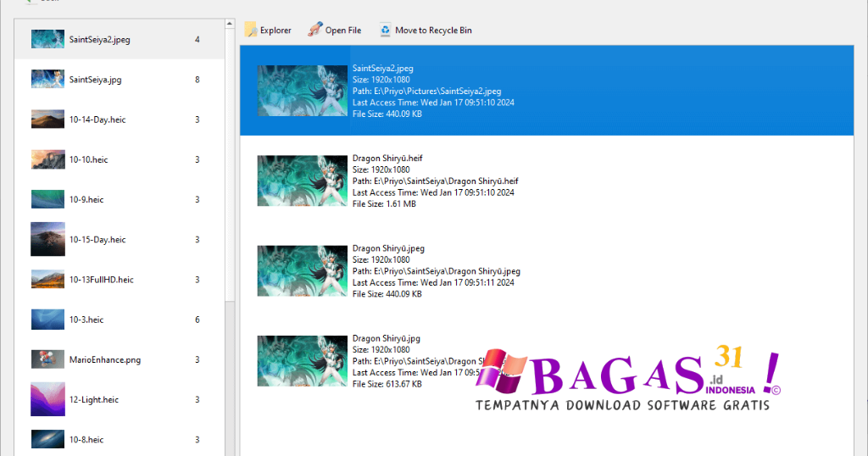868x456 pixels.
Task: Click the MarioEnhance.png file name
Action: point(105,359)
